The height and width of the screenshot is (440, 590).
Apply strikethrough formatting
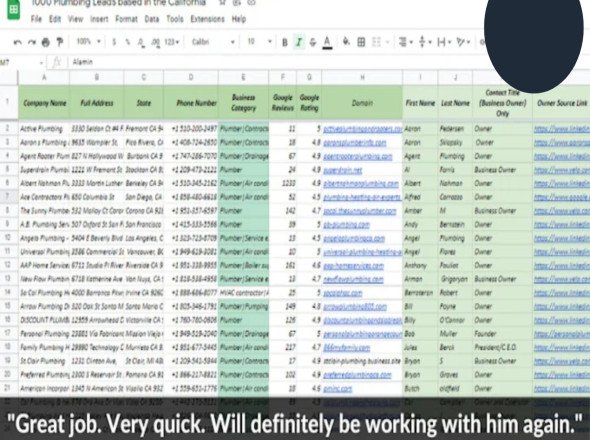click(x=313, y=42)
